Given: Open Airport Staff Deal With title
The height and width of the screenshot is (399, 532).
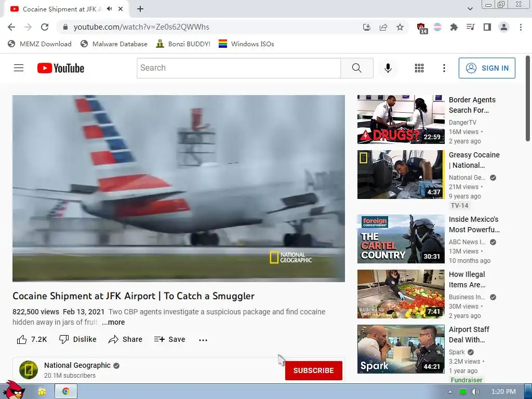Looking at the screenshot, I should pos(469,335).
